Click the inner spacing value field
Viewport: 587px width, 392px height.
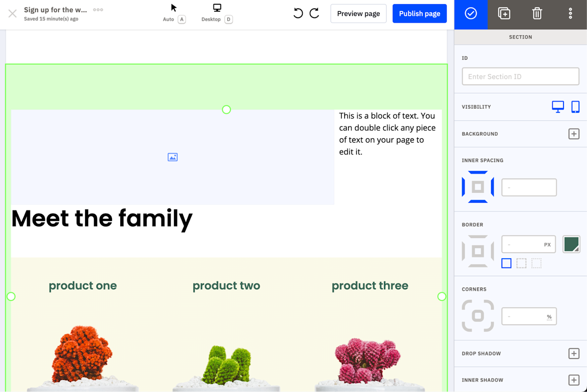coord(529,187)
